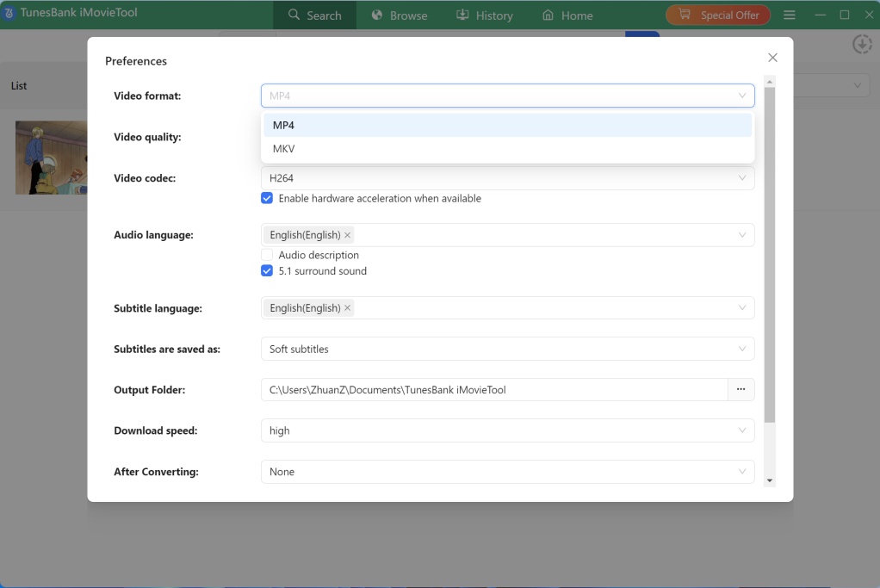The width and height of the screenshot is (880, 588).
Task: Click the Home house icon
Action: tap(546, 15)
